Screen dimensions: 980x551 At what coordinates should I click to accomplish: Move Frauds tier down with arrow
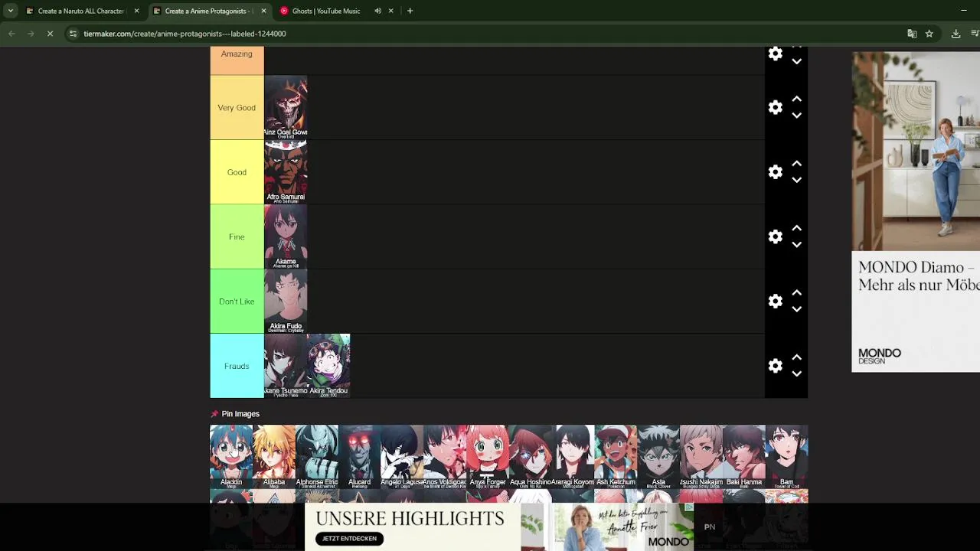click(x=796, y=374)
